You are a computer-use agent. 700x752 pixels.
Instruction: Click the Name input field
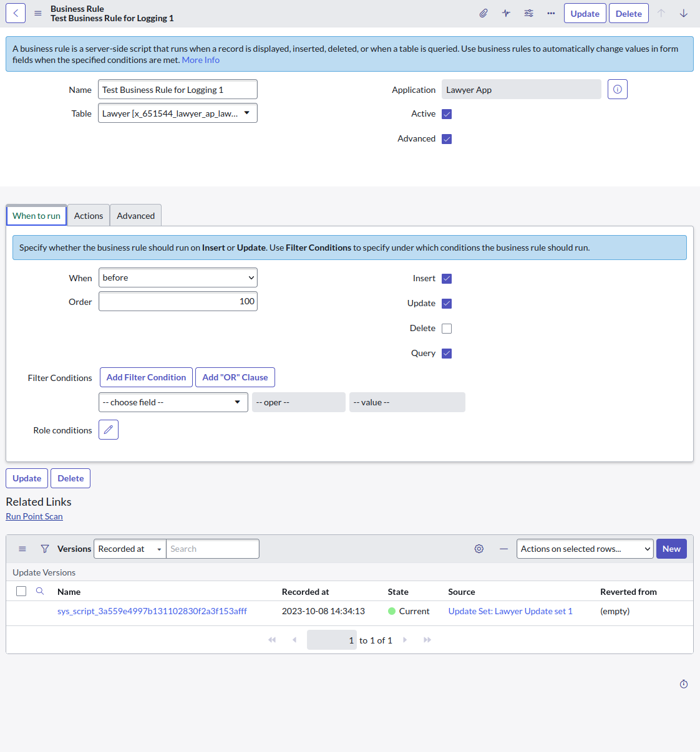pos(178,89)
